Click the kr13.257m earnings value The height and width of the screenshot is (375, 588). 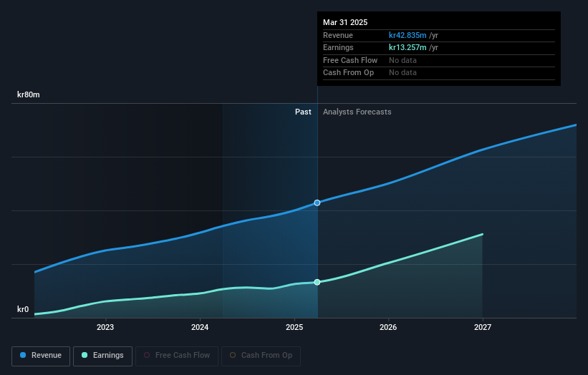(x=408, y=47)
